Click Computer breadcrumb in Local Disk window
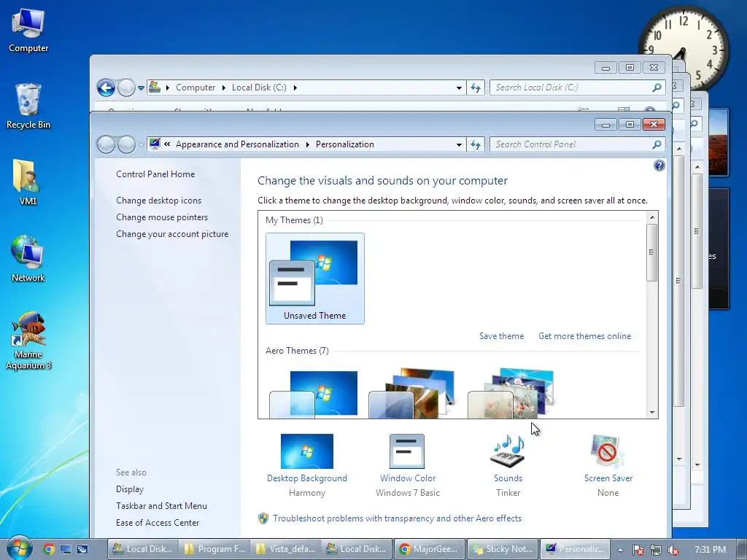The image size is (747, 560). point(196,87)
